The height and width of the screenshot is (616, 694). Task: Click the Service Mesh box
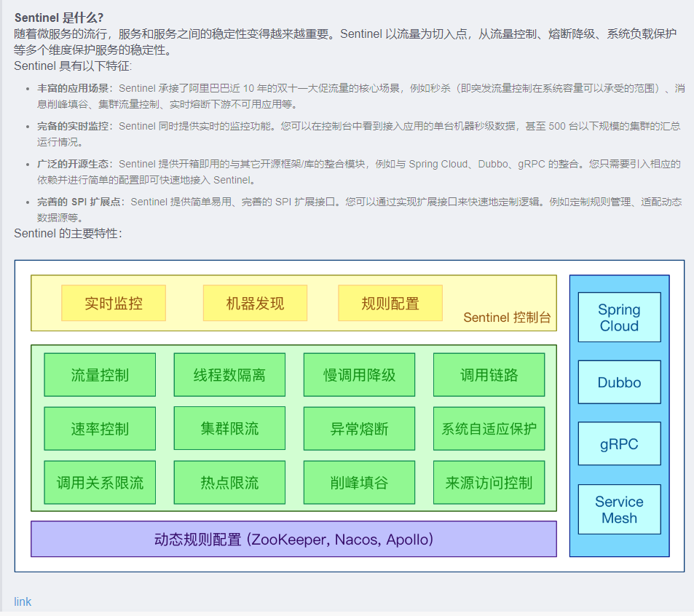pos(619,510)
